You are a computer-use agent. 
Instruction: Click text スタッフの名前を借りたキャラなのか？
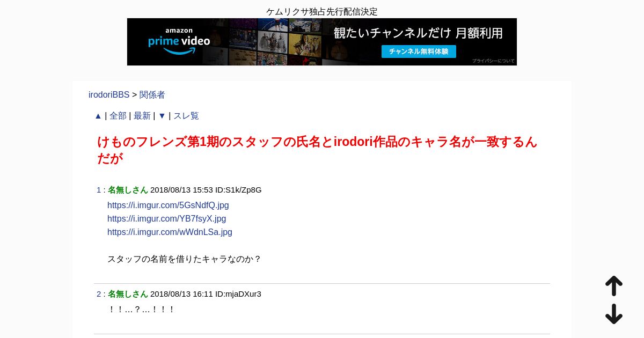pos(185,259)
